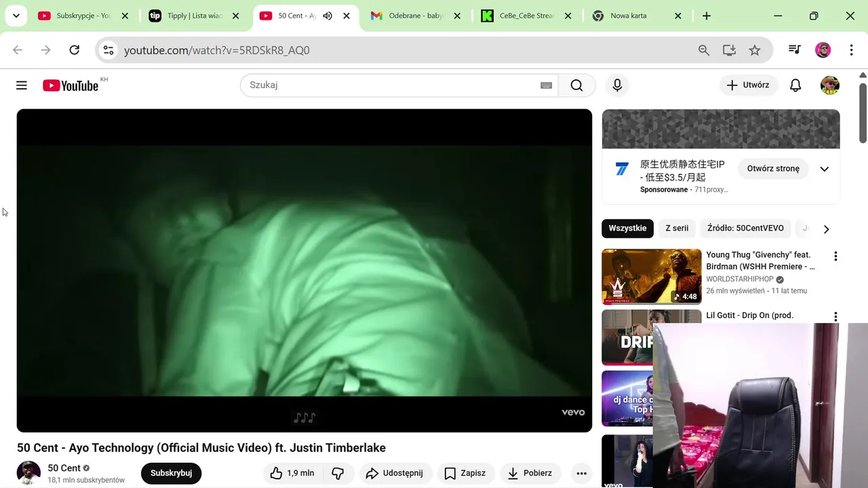Close the Nowa karta tab

678,16
